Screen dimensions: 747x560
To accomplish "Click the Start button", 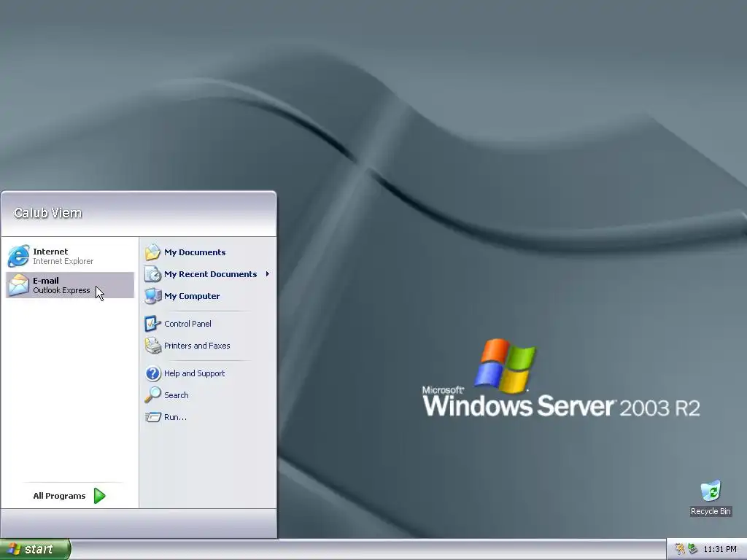I will (35, 549).
